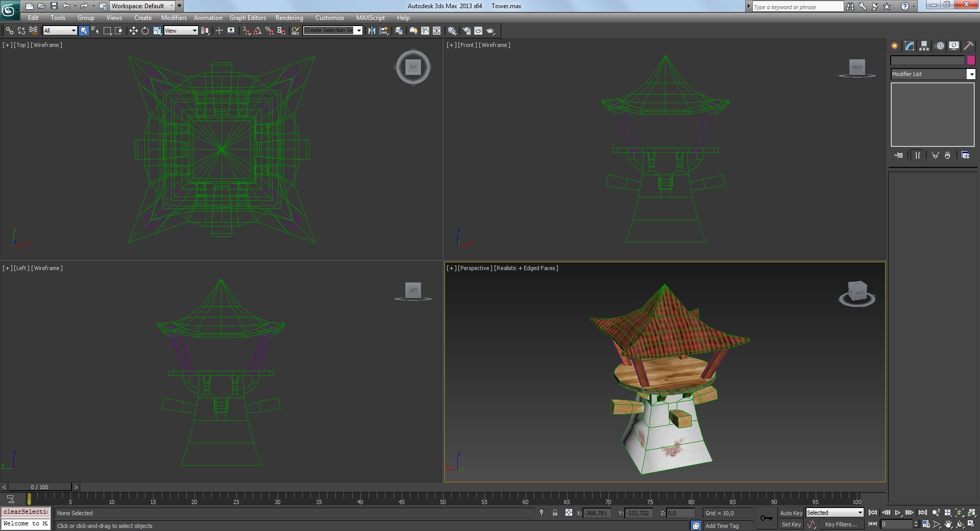Click the Maximize Viewport Toggle icon
Viewport: 980px width, 531px height.
click(x=971, y=524)
